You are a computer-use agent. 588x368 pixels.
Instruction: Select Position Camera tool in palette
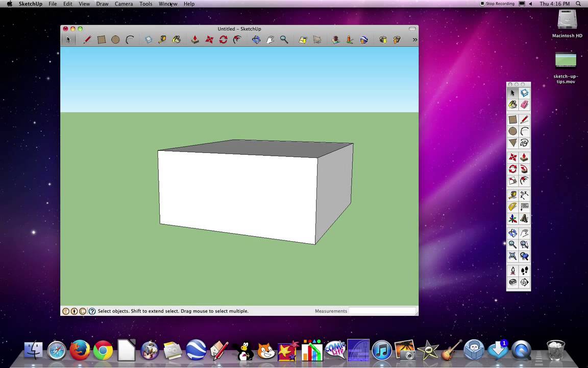[512, 270]
